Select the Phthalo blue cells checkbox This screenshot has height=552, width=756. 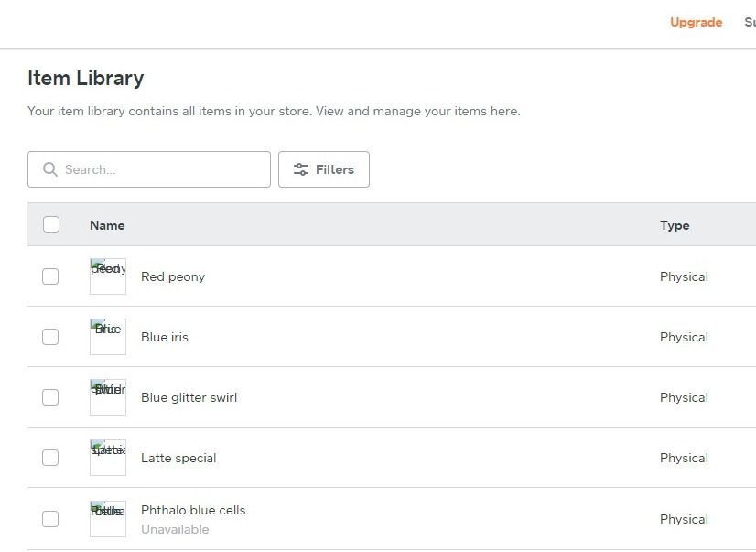point(50,519)
